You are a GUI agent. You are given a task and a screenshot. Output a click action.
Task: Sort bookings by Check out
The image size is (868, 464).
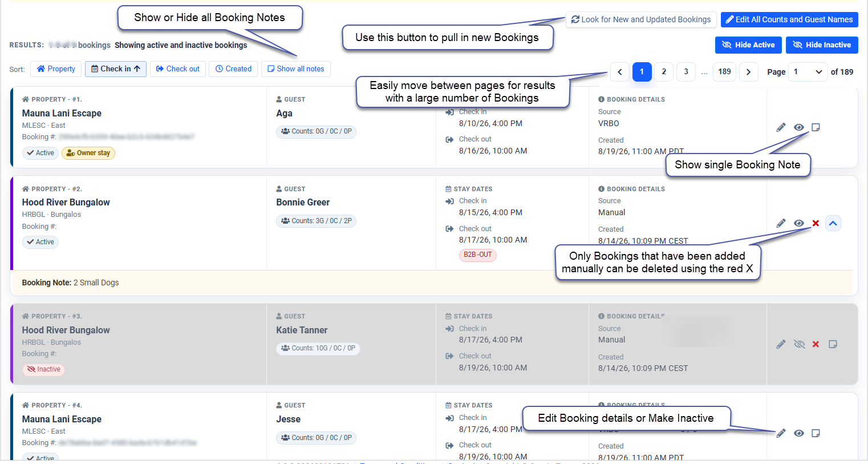pos(178,69)
